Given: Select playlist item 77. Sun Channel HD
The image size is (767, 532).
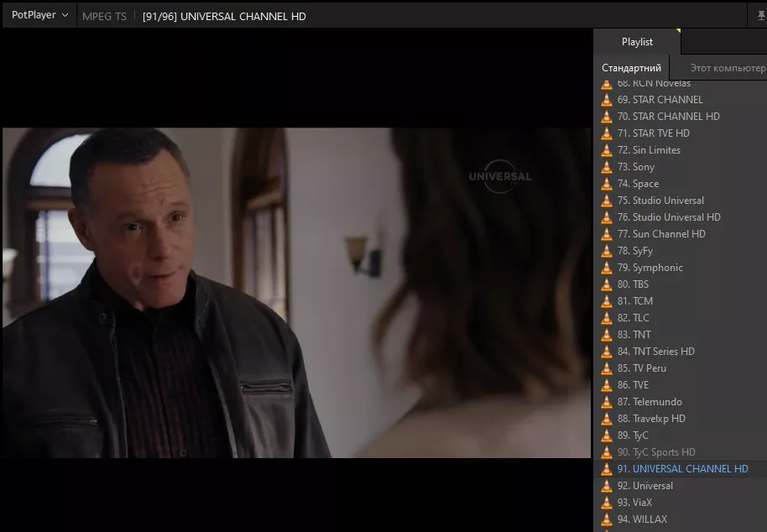Looking at the screenshot, I should coord(681,234).
